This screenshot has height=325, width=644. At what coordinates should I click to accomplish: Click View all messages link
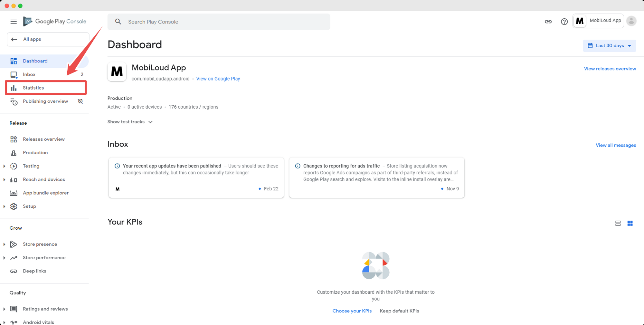(x=616, y=145)
